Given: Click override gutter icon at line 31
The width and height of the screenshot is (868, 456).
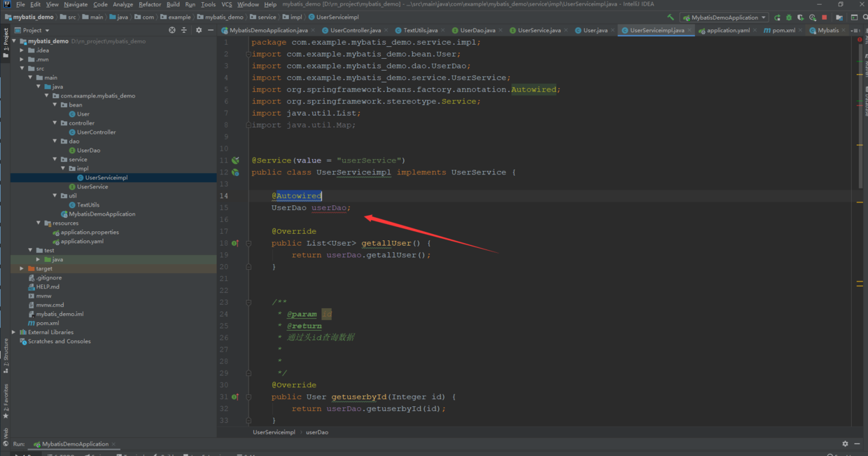Looking at the screenshot, I should [235, 396].
